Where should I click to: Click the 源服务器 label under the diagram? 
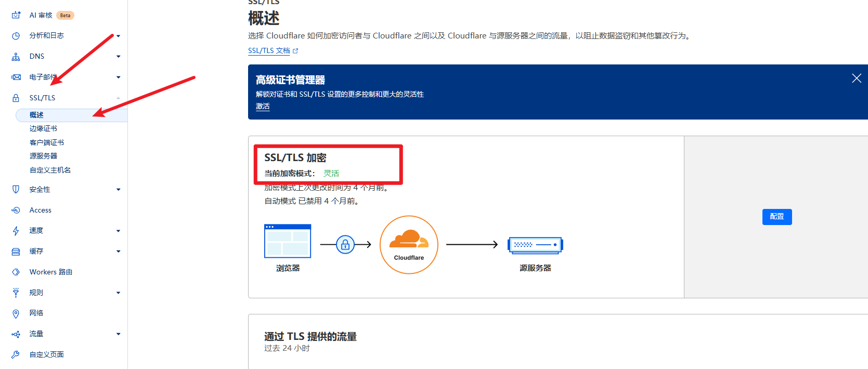(535, 268)
